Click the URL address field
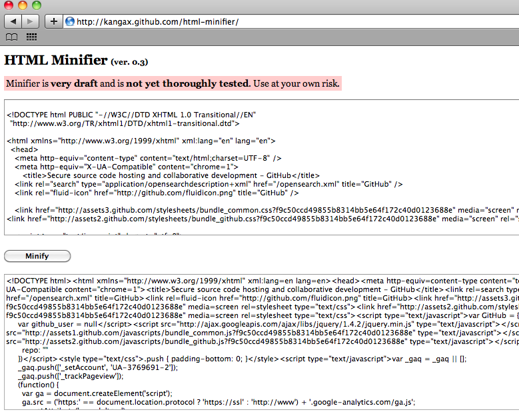The height and width of the screenshot is (420, 519). [291, 21]
